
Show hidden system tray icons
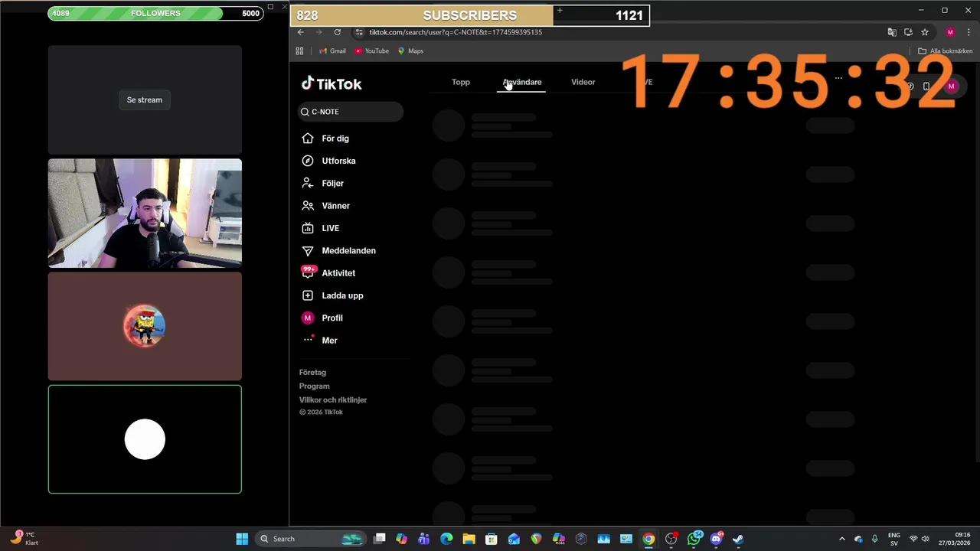[842, 539]
